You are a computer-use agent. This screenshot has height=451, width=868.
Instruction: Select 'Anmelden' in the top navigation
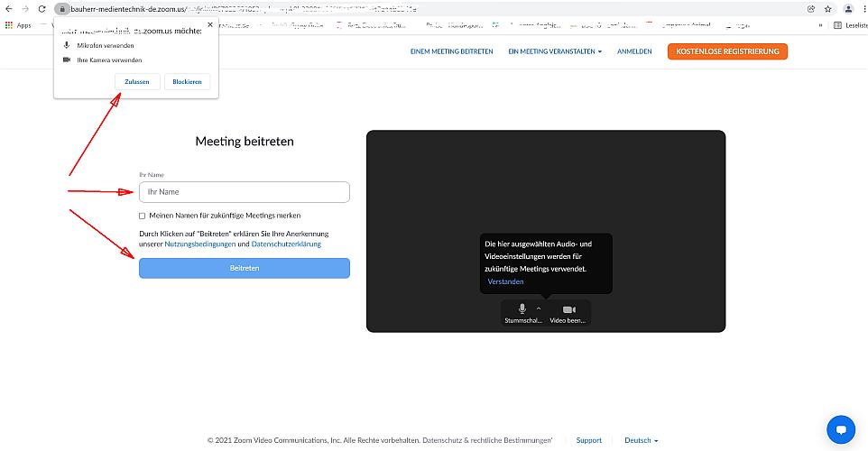634,51
